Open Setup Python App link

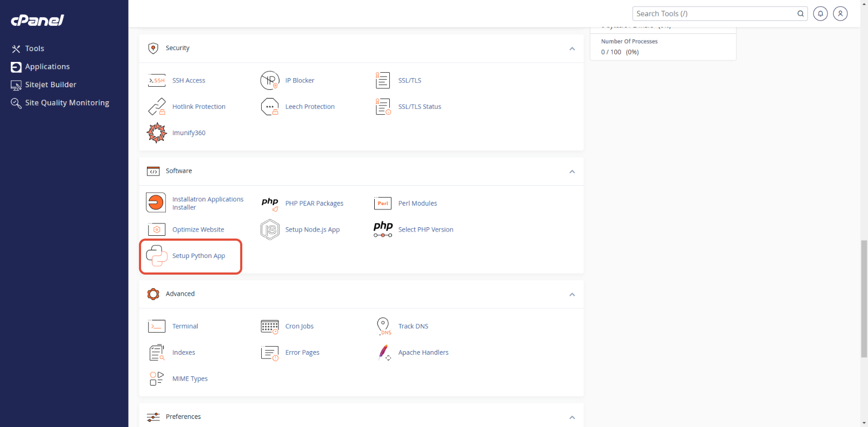tap(199, 256)
